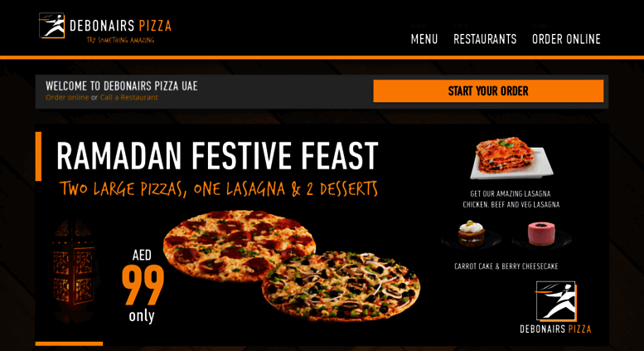The width and height of the screenshot is (644, 351).
Task: Click the carrot cake dessert image
Action: pos(471,234)
